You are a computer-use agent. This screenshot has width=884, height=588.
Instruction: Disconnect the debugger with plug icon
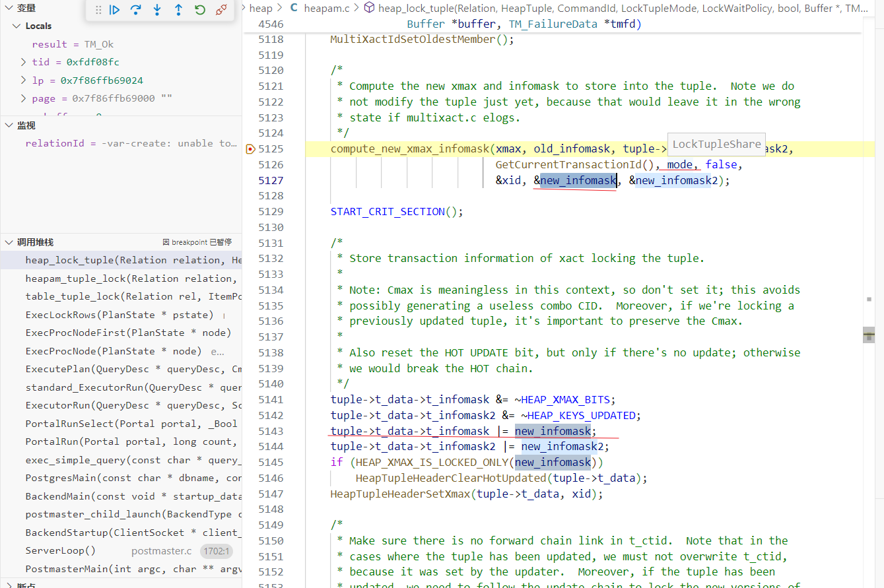pyautogui.click(x=222, y=10)
